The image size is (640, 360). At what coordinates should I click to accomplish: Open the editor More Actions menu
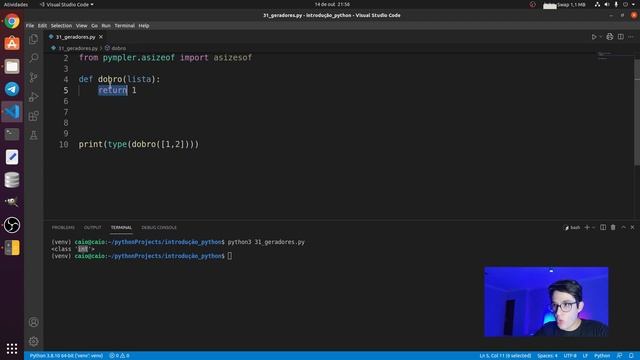click(x=631, y=37)
